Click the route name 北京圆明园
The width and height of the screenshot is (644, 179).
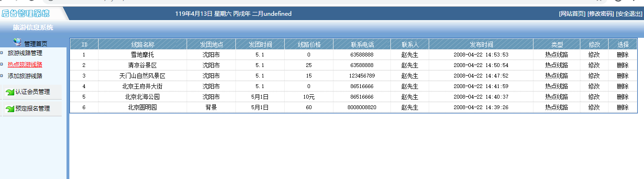click(143, 107)
